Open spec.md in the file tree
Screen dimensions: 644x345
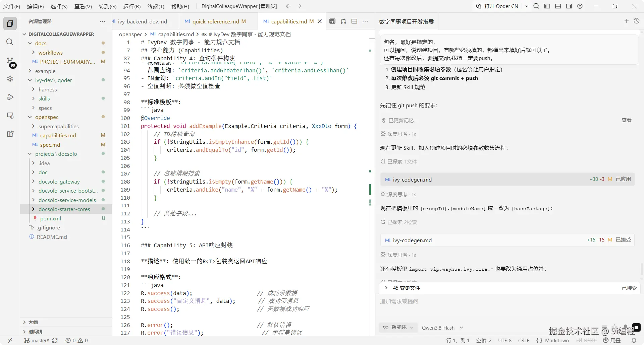click(x=50, y=145)
